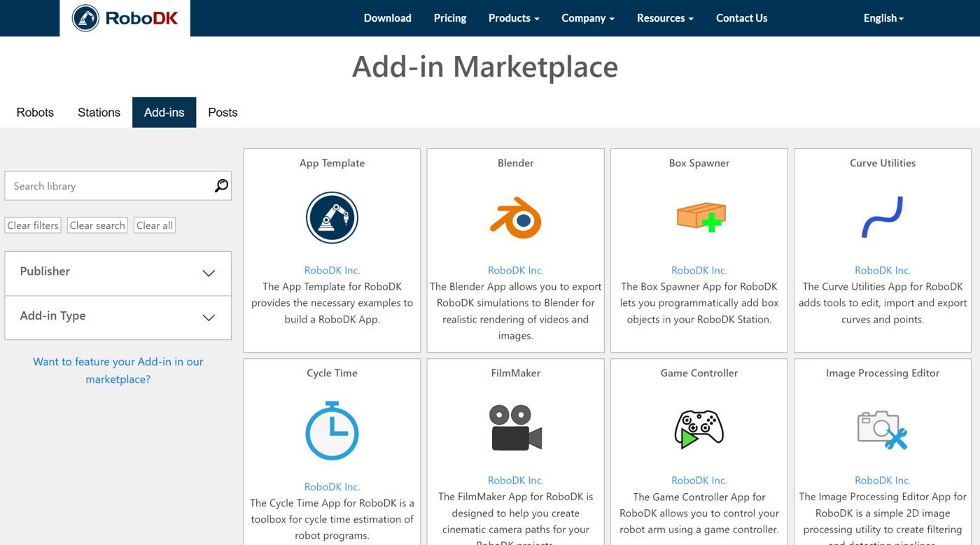
Task: Open the Cycle Time stopwatch icon
Action: (332, 430)
